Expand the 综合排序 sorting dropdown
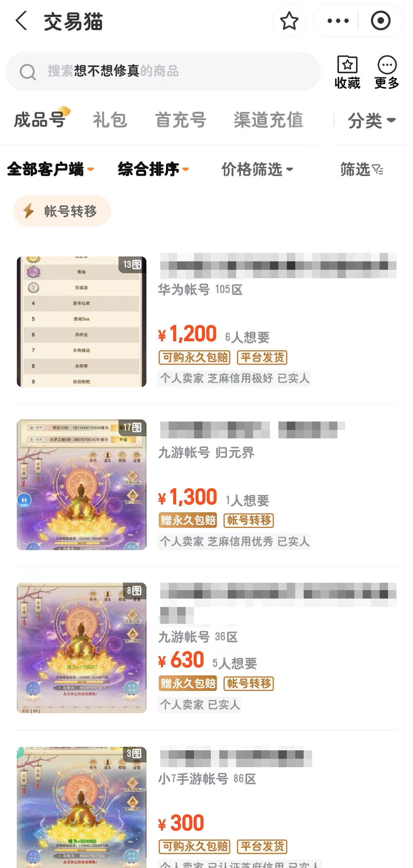Image resolution: width=413 pixels, height=868 pixels. (x=153, y=169)
